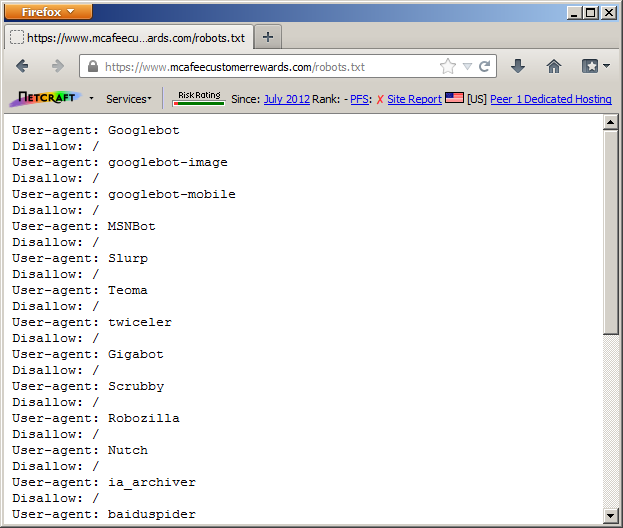
Task: Open the Netcraft Services menu
Action: [129, 99]
